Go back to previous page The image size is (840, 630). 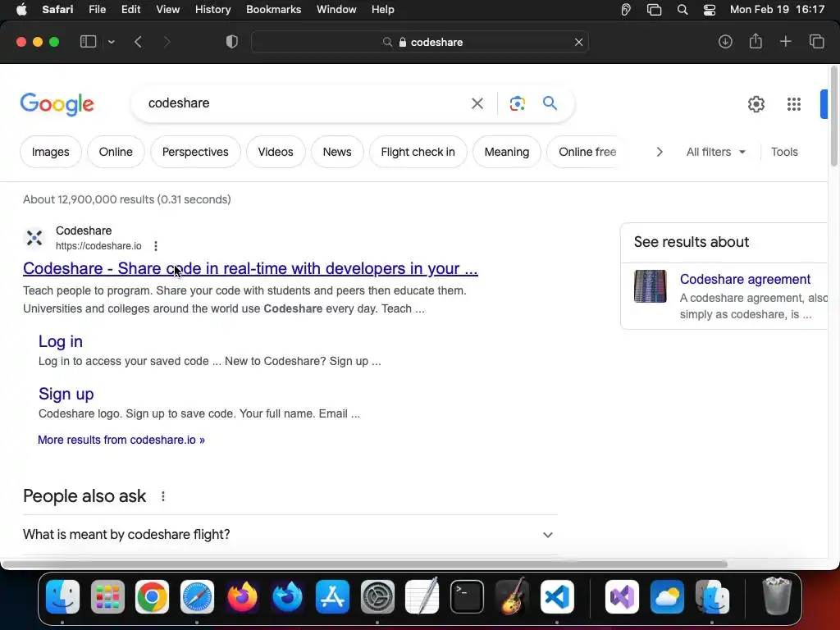click(138, 42)
